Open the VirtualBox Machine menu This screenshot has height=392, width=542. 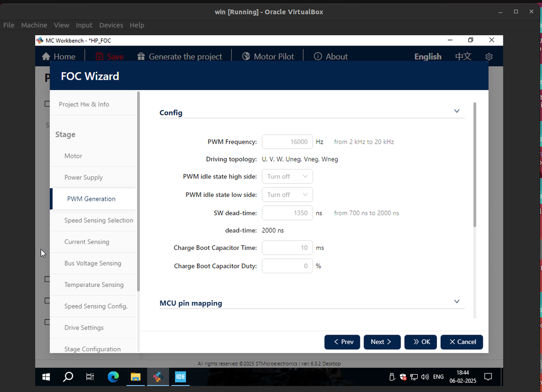coord(34,25)
